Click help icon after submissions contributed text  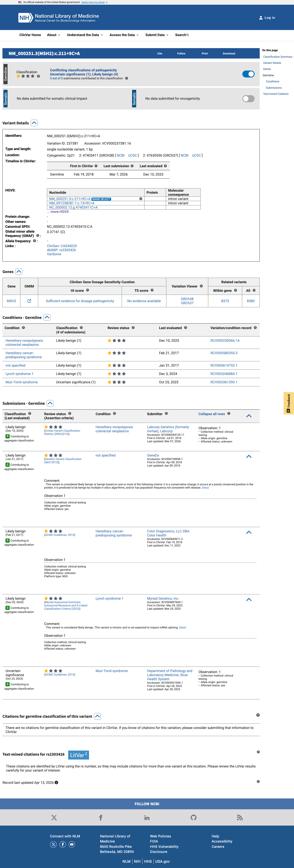tap(127, 78)
